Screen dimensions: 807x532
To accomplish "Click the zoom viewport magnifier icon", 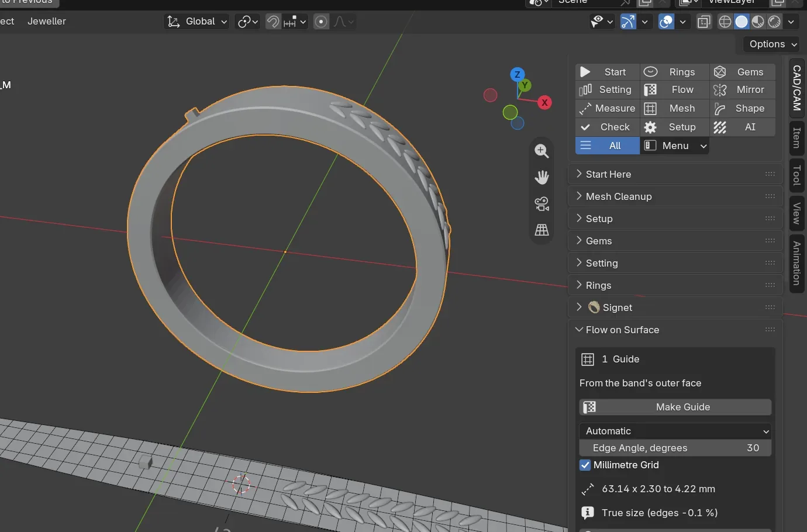I will click(542, 151).
